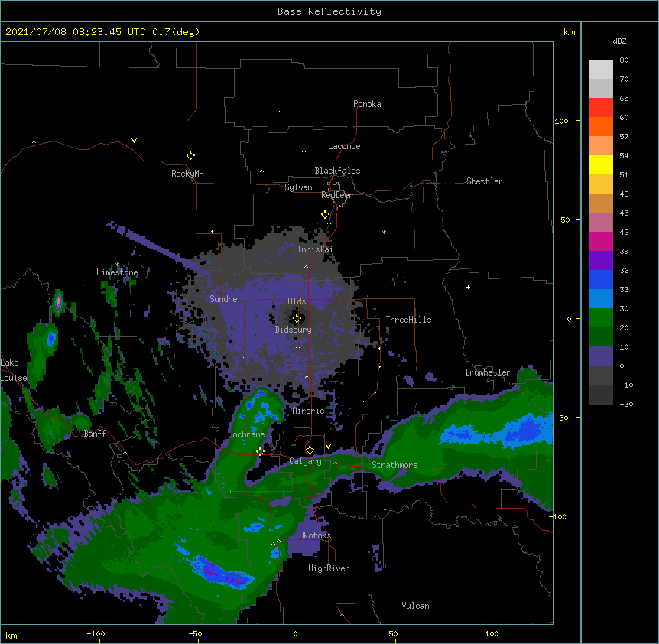This screenshot has height=644, width=659.
Task: Click the Olds town label
Action: [297, 301]
